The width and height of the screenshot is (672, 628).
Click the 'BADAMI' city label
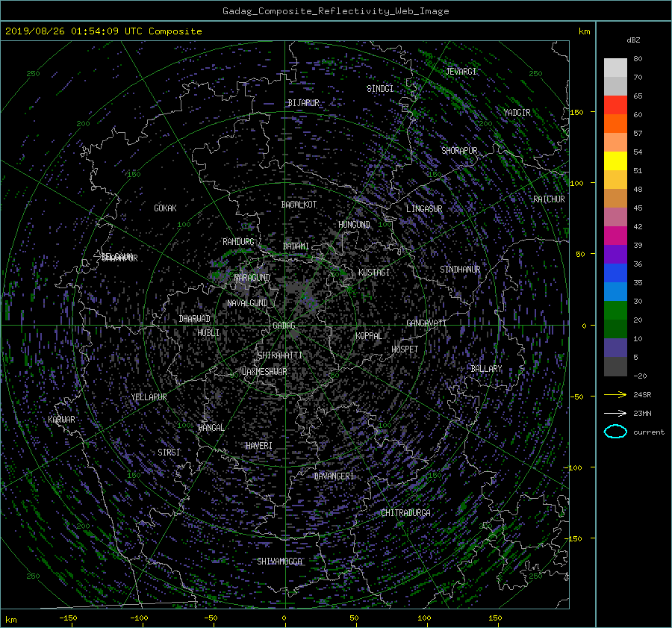(x=296, y=246)
